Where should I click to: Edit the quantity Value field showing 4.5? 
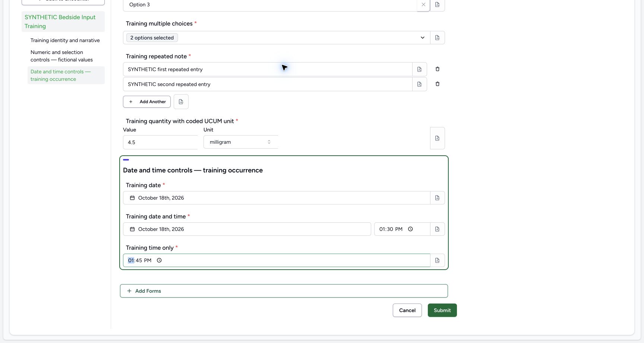coord(160,142)
